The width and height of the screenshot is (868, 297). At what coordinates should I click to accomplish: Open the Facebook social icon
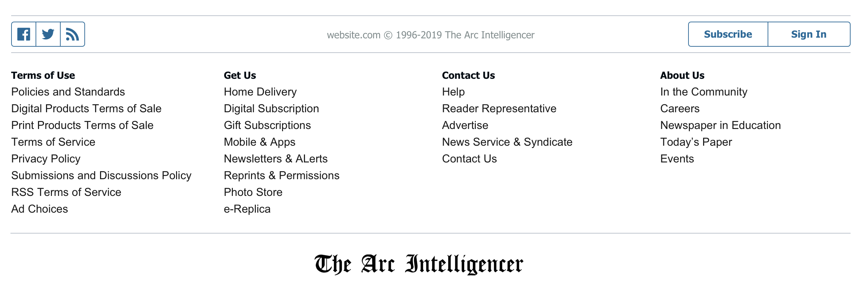pos(24,34)
